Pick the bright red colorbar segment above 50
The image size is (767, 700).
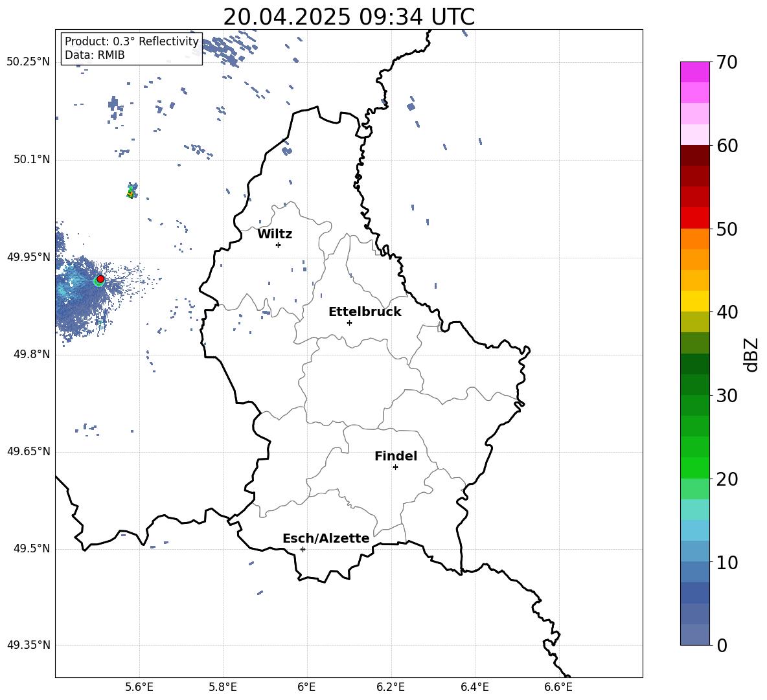coord(695,218)
